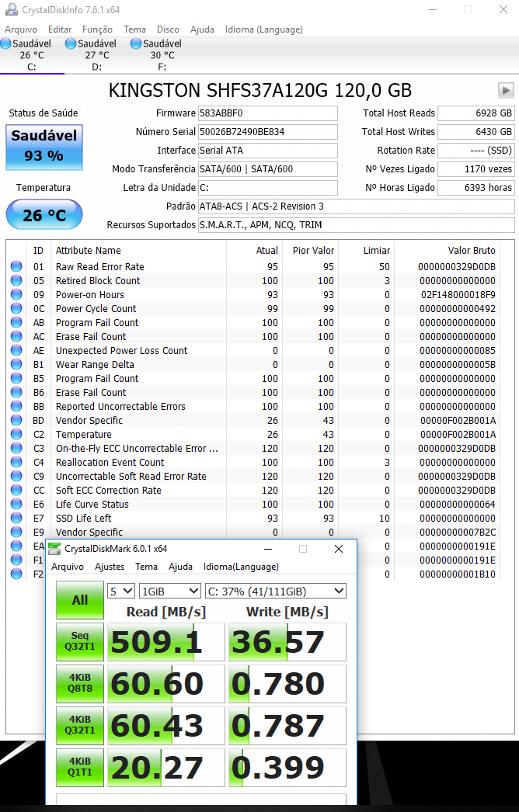Click the CrystalDiskInfo title bar app icon
This screenshot has width=519, height=812.
coord(11,9)
